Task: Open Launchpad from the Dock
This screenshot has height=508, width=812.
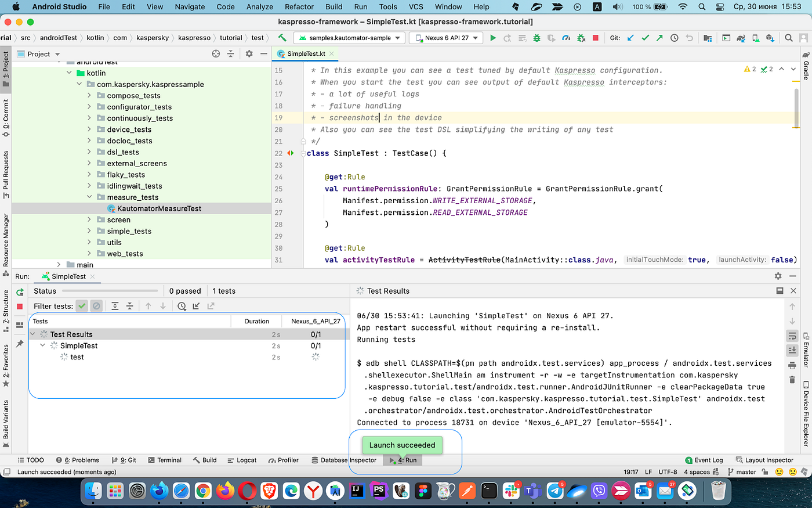Action: click(115, 491)
